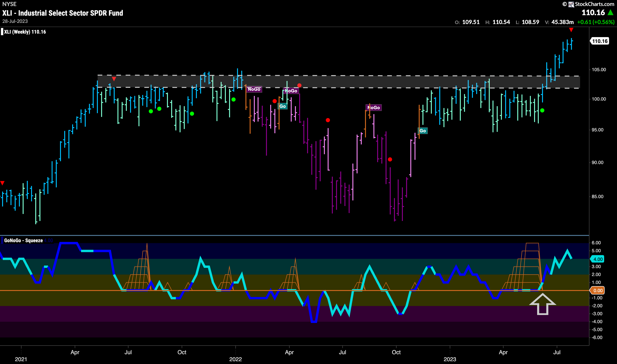Click the NYSE exchange label
617x364 pixels.
click(x=9, y=4)
